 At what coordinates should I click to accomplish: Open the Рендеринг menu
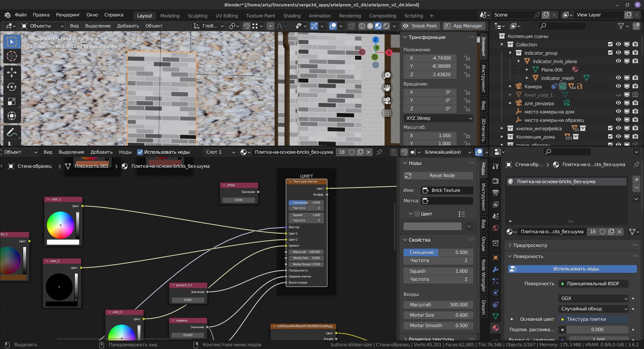[68, 15]
